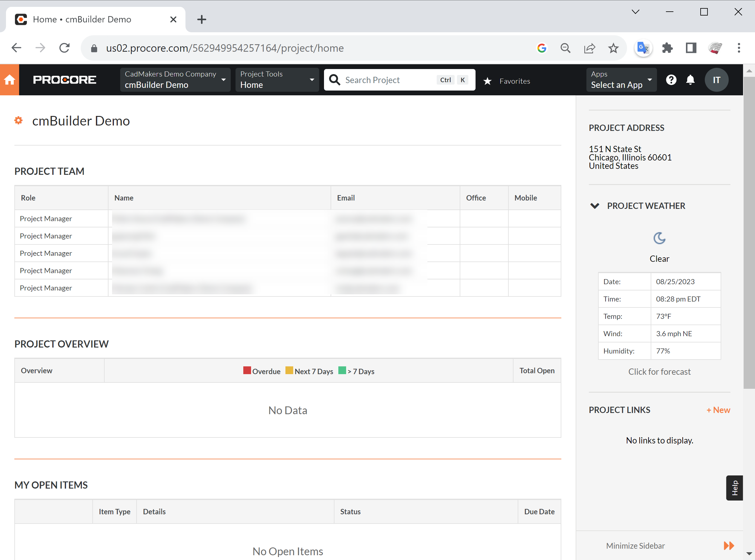Viewport: 755px width, 560px height.
Task: Click the Click for forecast link
Action: [x=659, y=371]
